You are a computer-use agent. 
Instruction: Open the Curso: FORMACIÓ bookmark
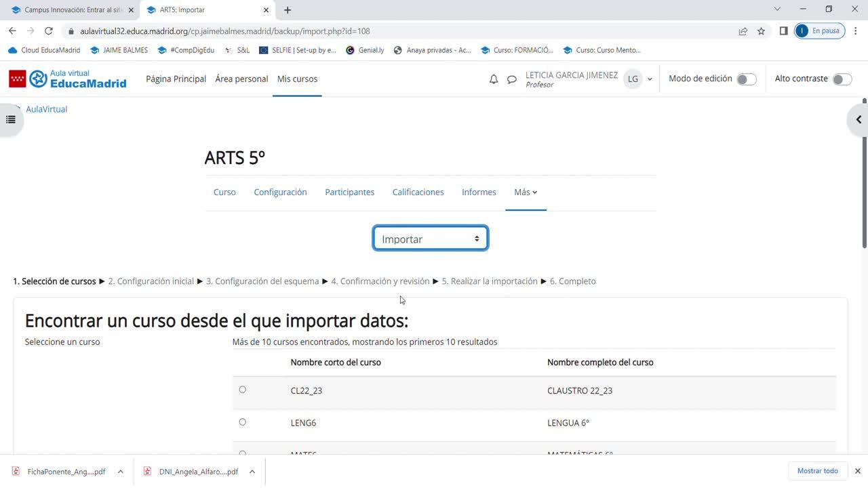click(517, 50)
